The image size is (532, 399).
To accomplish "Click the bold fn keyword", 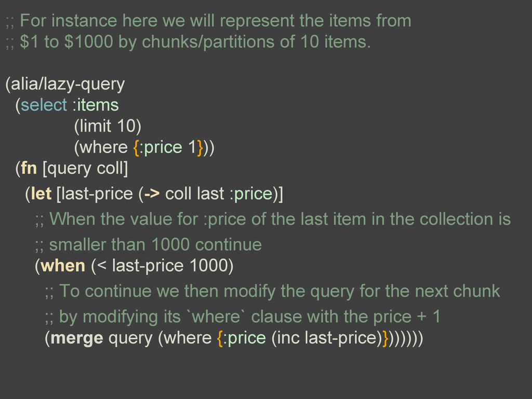I will (x=29, y=168).
